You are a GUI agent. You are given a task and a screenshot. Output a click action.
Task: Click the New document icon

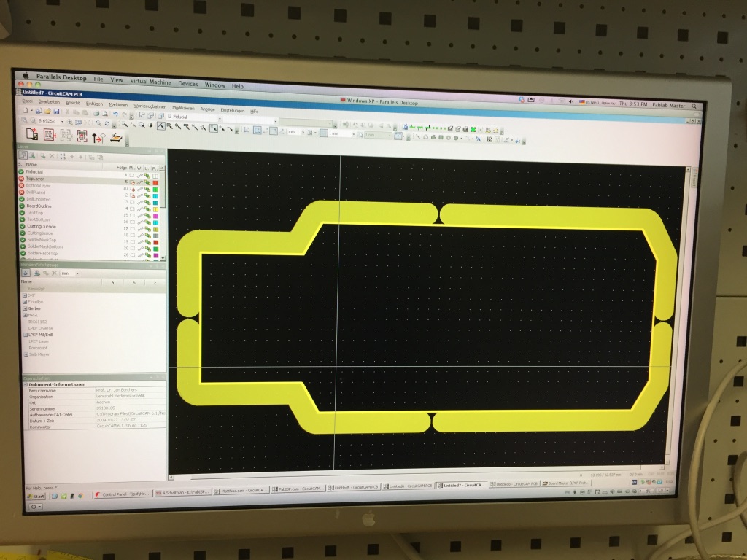pos(26,110)
